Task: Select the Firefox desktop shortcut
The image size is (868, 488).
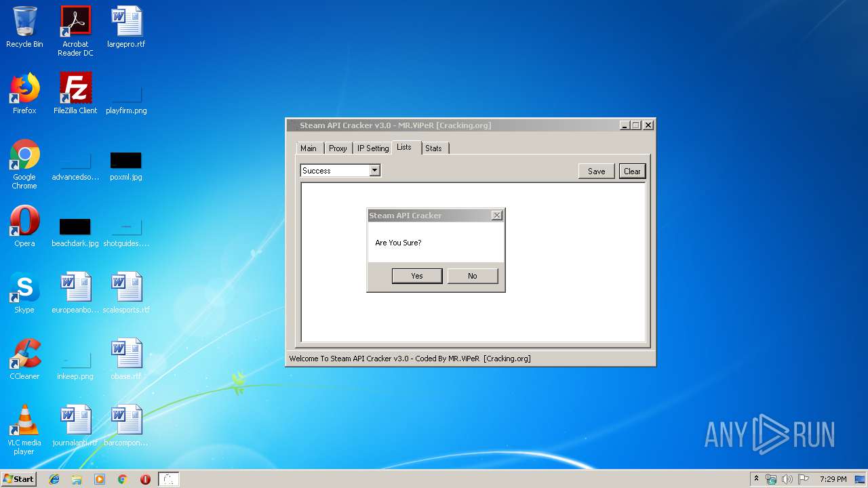Action: pos(24,94)
